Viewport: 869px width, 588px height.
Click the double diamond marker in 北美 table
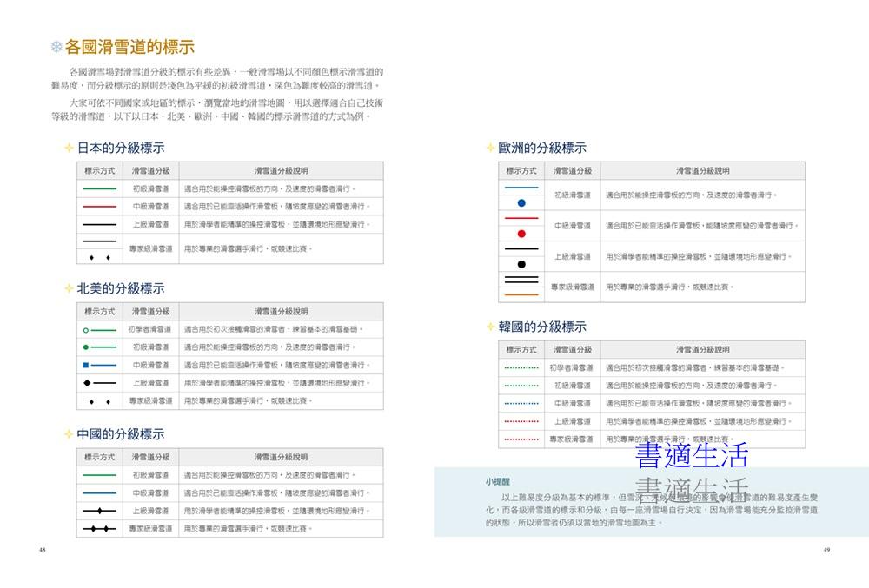[x=100, y=401]
